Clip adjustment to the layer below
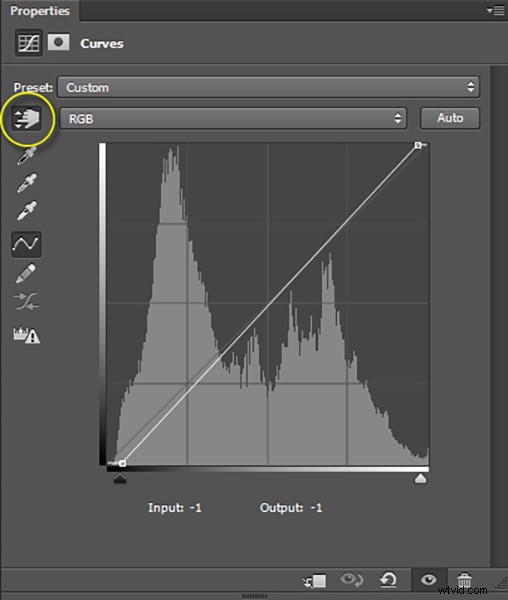This screenshot has width=508, height=600. [x=314, y=580]
